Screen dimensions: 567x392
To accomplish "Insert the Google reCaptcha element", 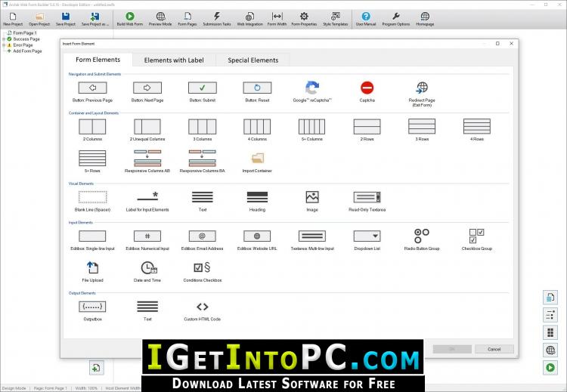I will coord(311,91).
